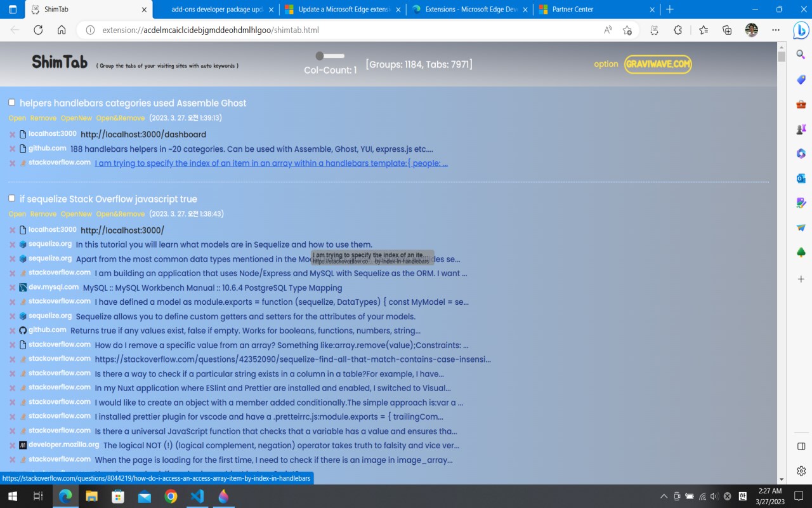Viewport: 812px width, 508px height.
Task: Check the 'if sequelize Stack Overflow' group checkbox
Action: (11, 198)
